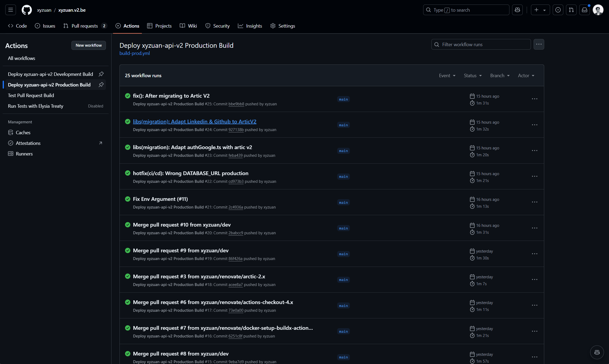This screenshot has height=364, width=609.
Task: Open kebab menu for actions-checkout-4.x run
Action: (x=534, y=305)
